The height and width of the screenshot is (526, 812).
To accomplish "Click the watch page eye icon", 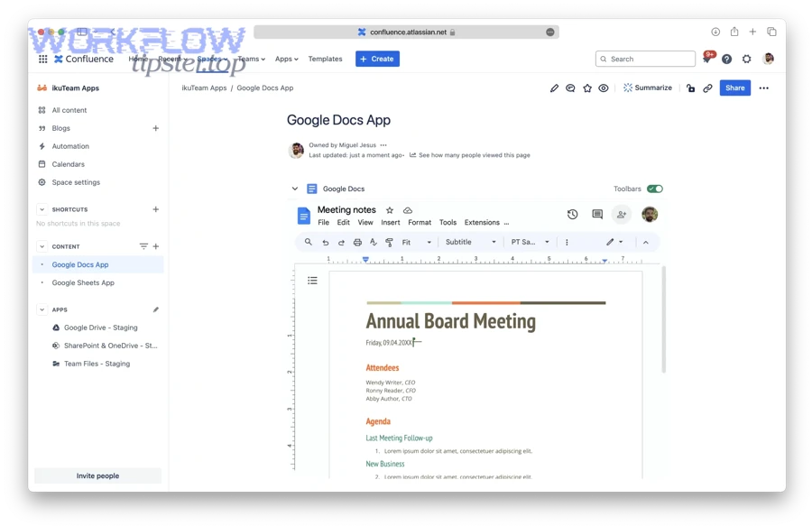I will click(604, 88).
